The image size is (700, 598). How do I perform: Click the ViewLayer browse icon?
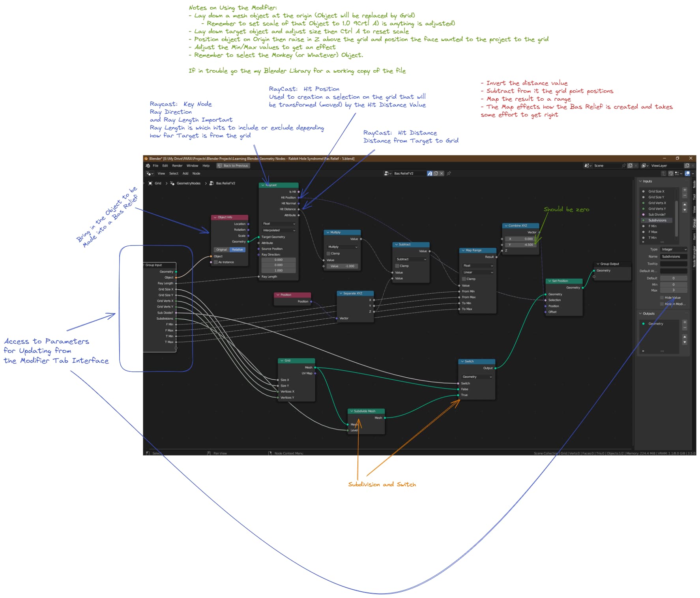pos(645,166)
